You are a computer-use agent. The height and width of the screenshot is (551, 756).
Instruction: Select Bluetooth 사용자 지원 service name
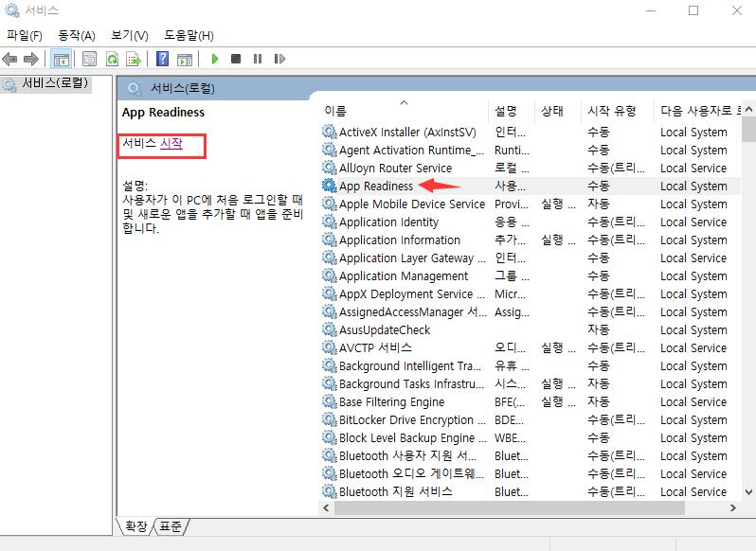(407, 455)
